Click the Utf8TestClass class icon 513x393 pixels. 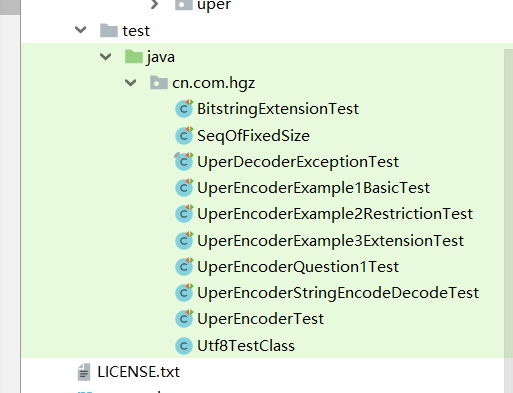click(x=184, y=345)
